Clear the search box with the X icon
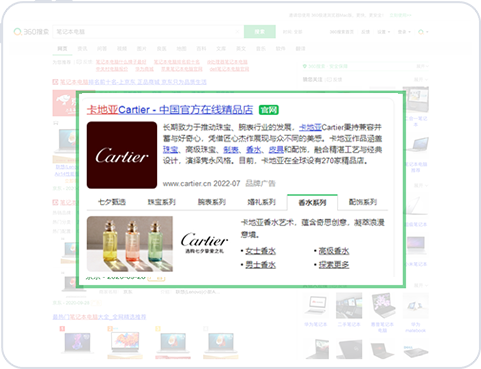 coord(237,32)
